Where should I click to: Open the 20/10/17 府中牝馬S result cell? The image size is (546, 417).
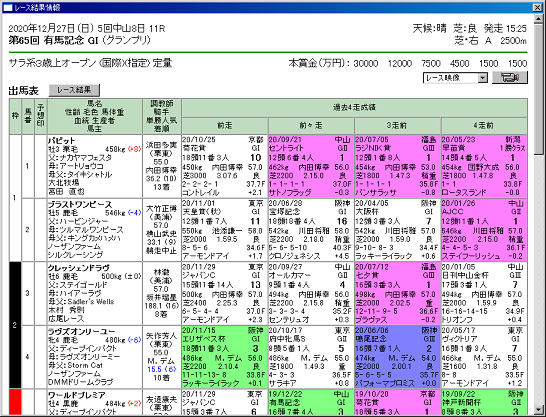[311, 357]
